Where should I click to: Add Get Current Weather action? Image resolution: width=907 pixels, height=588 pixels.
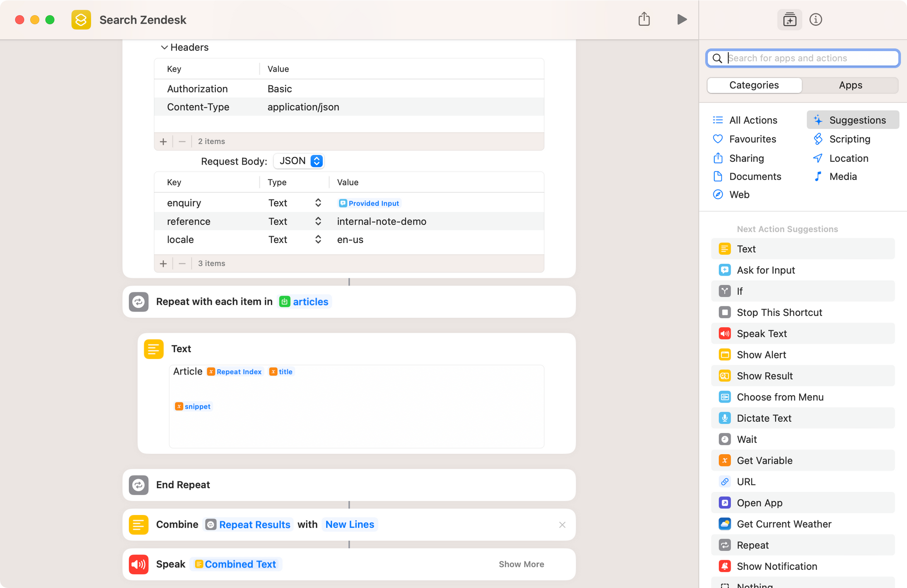pos(784,524)
